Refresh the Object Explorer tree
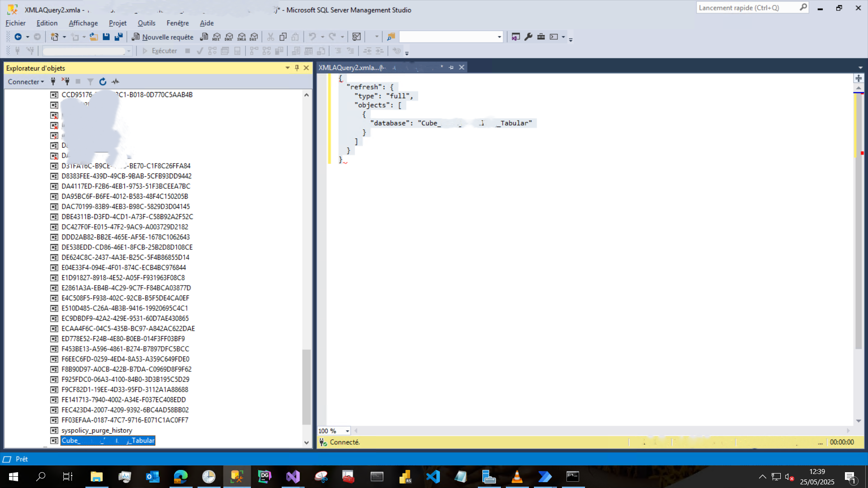The height and width of the screenshot is (488, 868). coord(103,82)
